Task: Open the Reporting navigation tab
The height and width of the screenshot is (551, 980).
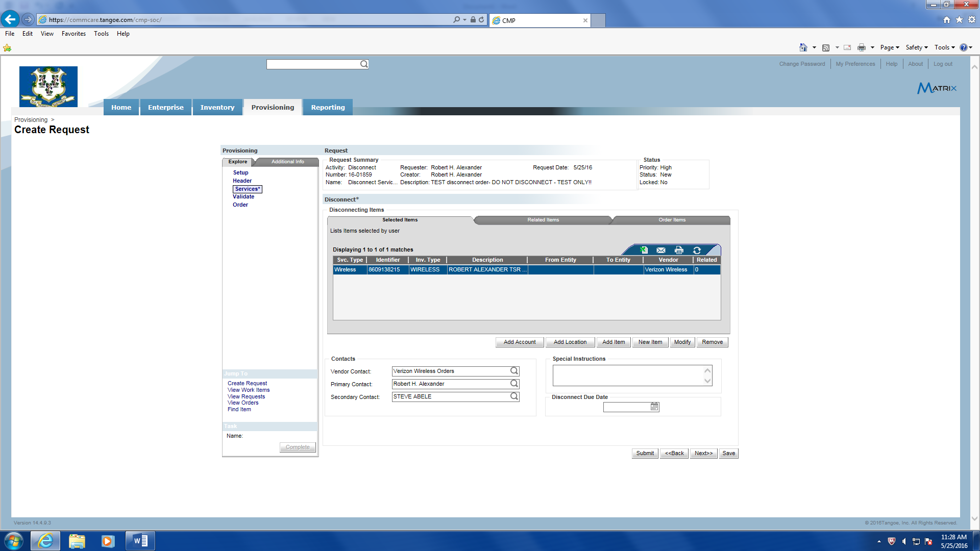Action: point(328,107)
